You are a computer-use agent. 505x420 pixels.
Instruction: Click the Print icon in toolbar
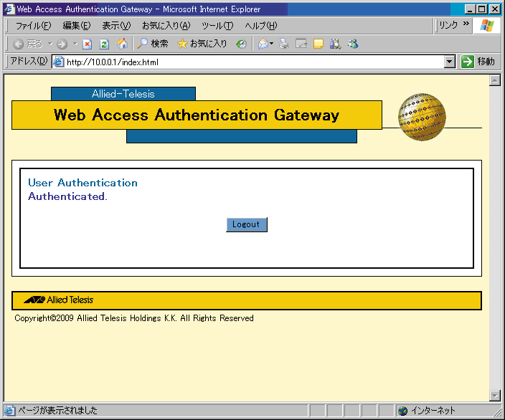(284, 44)
